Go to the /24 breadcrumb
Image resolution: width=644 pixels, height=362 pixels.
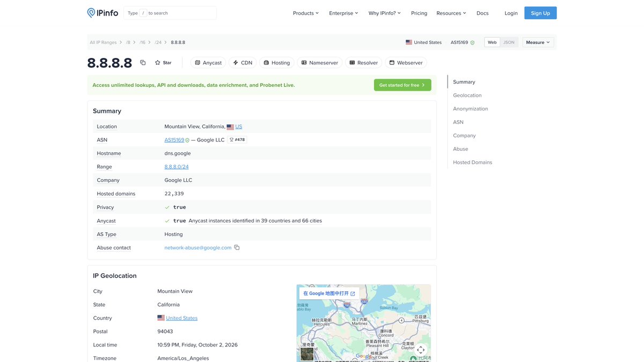(x=158, y=42)
